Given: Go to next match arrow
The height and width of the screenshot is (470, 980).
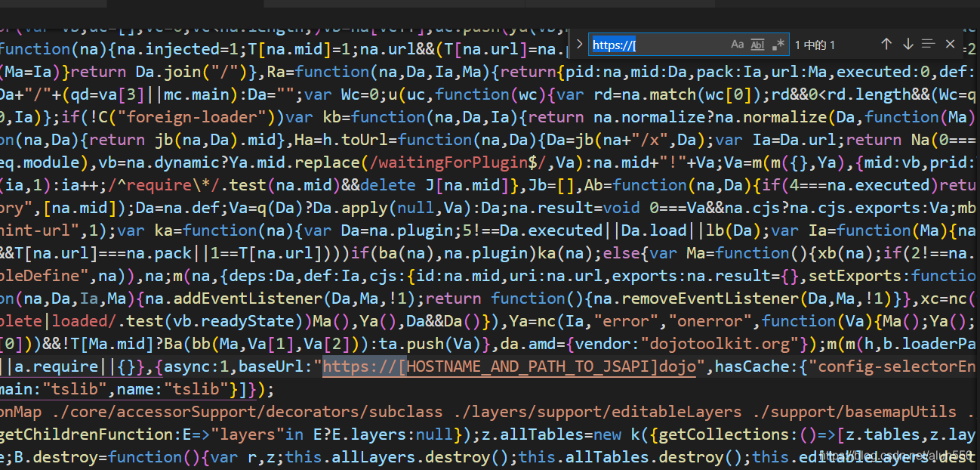Looking at the screenshot, I should coord(908,45).
